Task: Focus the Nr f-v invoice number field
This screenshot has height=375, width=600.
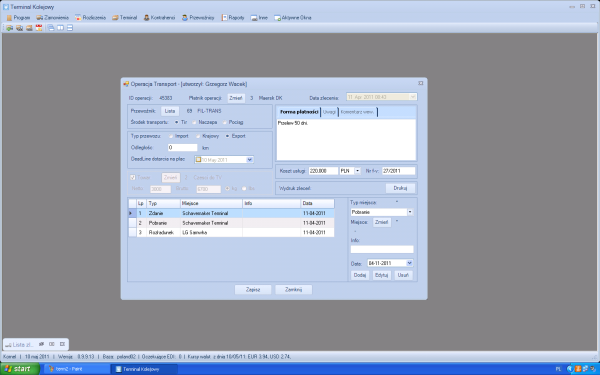Action: click(398, 171)
